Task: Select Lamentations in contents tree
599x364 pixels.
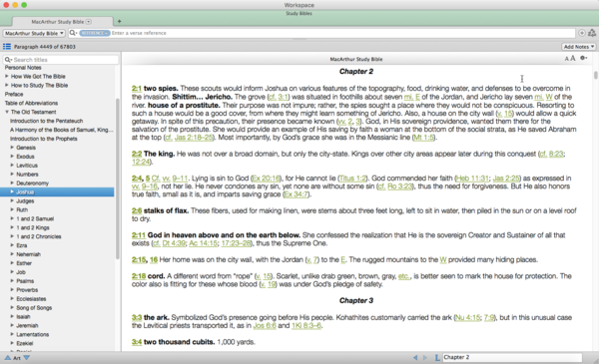Action: [33, 334]
